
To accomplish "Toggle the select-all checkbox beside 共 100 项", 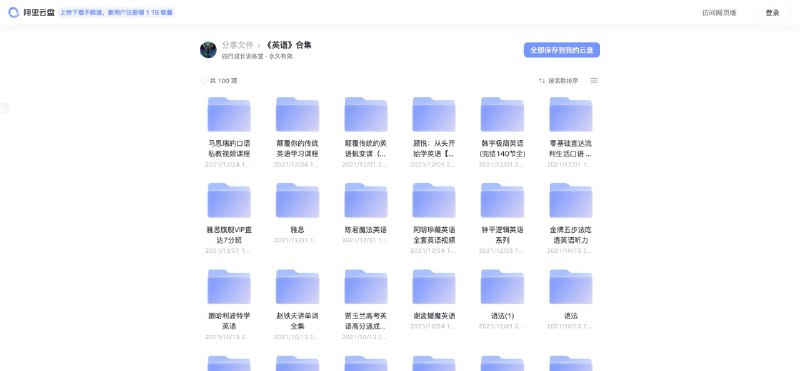I will [203, 81].
